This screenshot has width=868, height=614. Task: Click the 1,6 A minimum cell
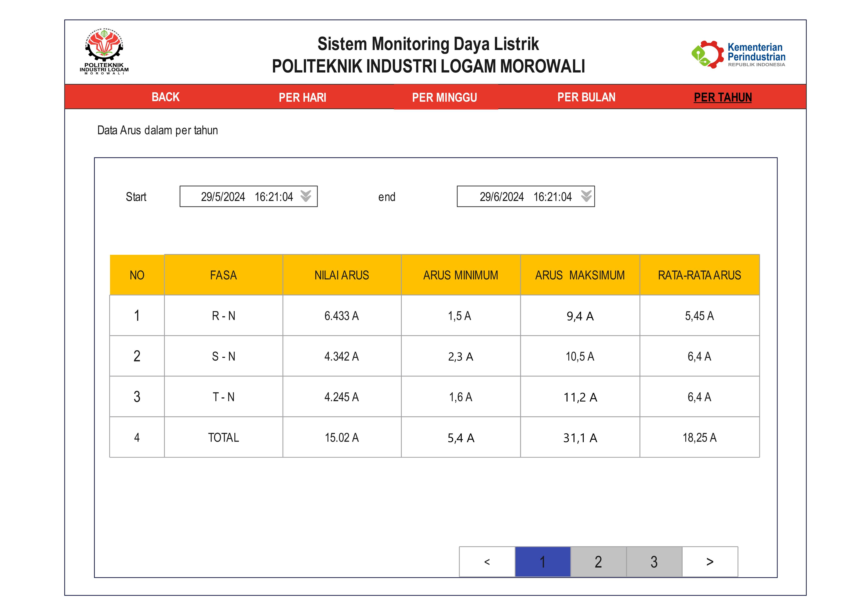click(461, 397)
